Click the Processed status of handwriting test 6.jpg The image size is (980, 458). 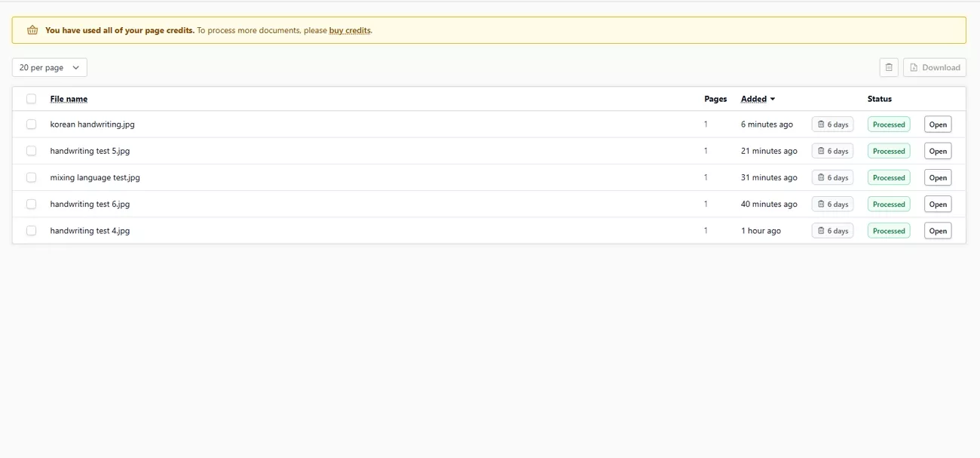(x=889, y=204)
